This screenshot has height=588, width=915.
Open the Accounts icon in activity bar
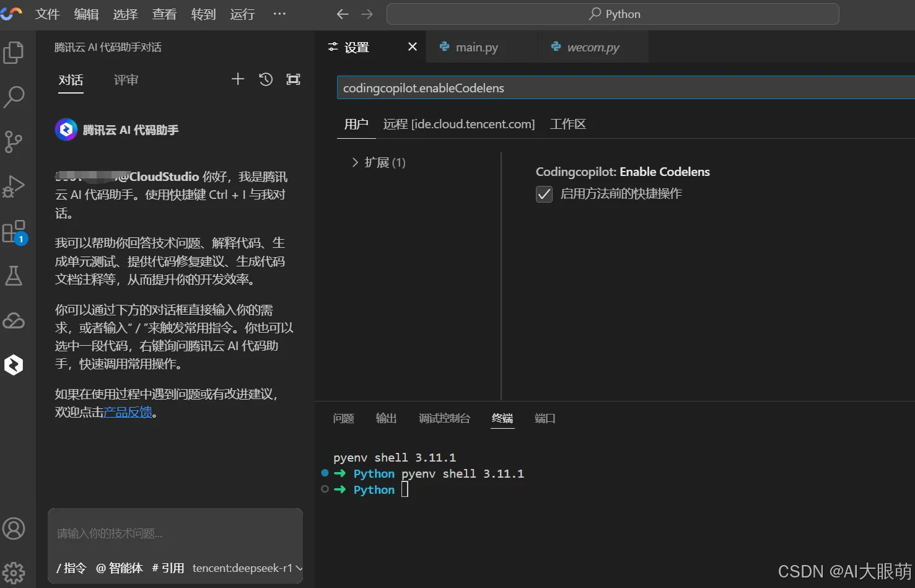coord(14,529)
